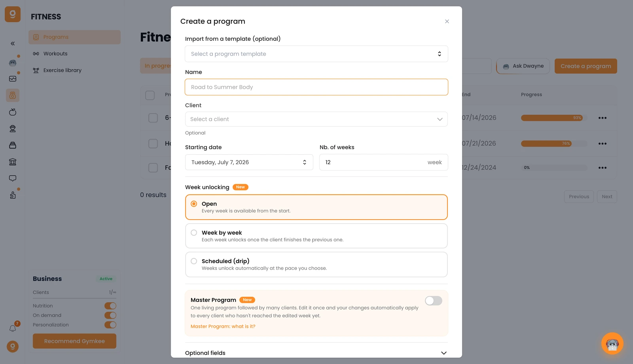Open the Select a client dropdown
Image resolution: width=633 pixels, height=364 pixels.
pyautogui.click(x=316, y=119)
